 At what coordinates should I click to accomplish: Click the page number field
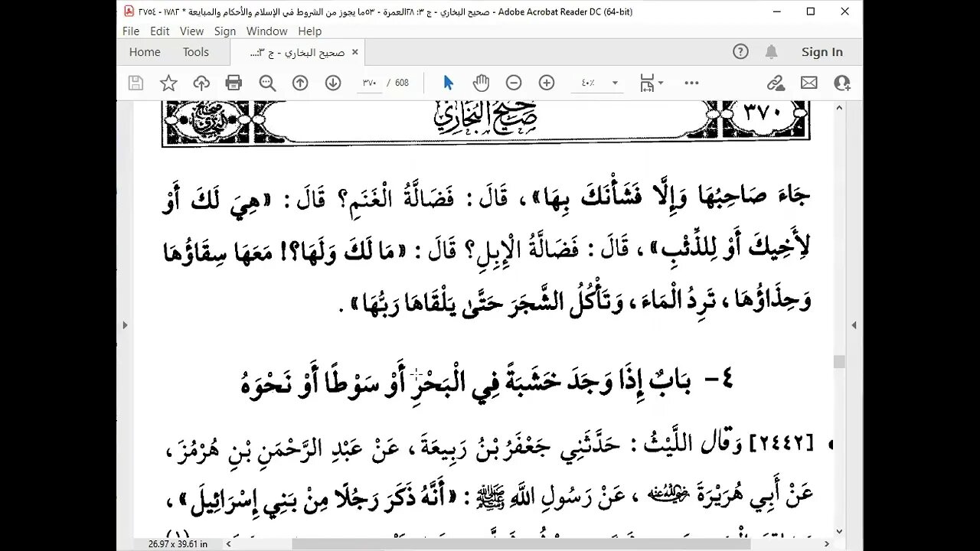(x=369, y=83)
